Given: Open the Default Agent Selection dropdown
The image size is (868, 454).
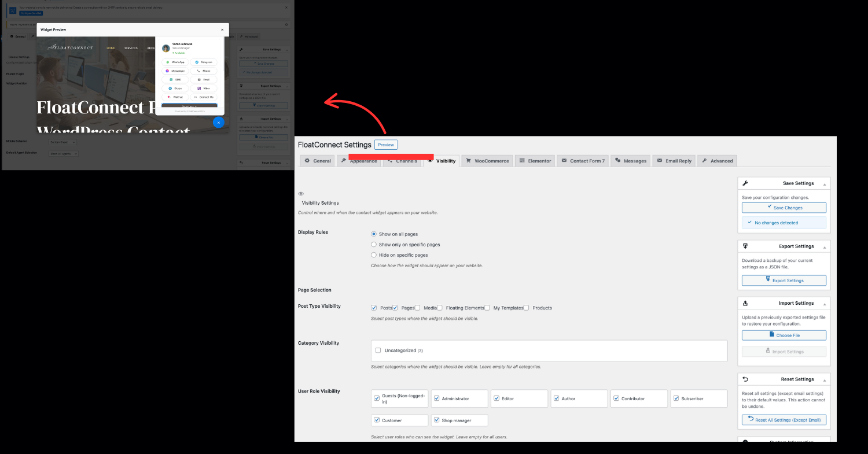Looking at the screenshot, I should (x=64, y=153).
